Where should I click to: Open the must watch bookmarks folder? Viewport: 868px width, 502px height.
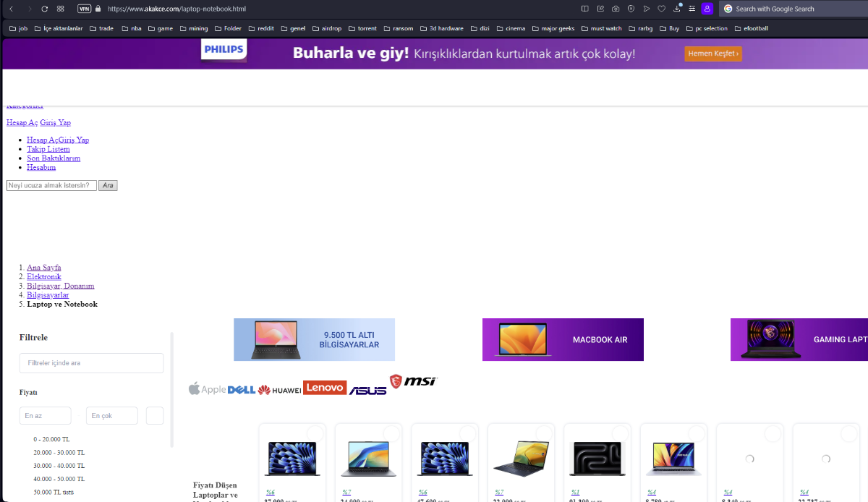click(600, 28)
